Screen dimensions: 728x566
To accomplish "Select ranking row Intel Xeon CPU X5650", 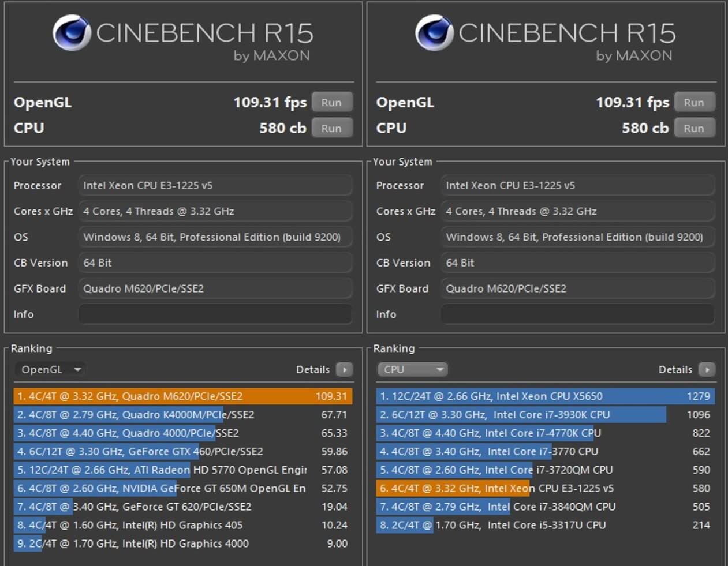I will click(x=545, y=396).
